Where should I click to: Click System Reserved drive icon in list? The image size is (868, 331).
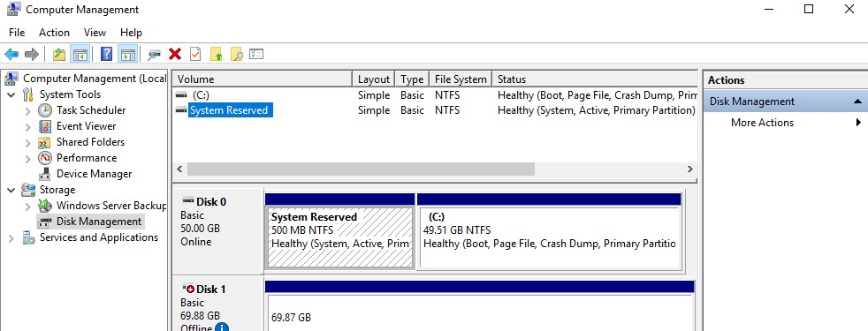click(181, 110)
